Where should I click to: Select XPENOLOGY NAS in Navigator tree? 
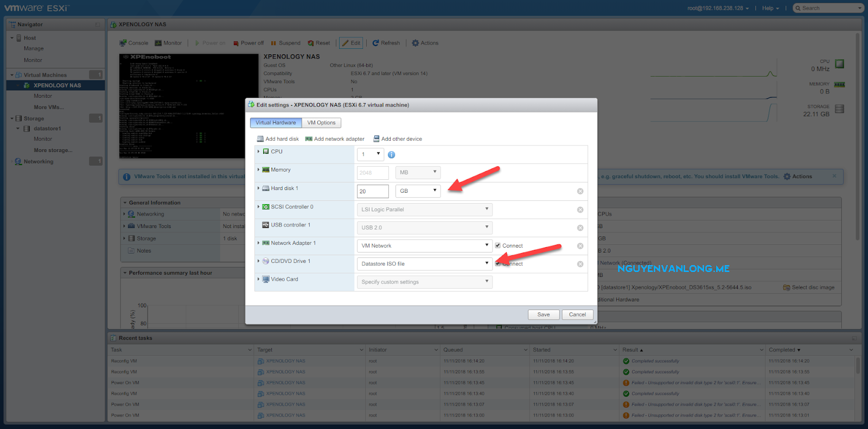tap(57, 85)
